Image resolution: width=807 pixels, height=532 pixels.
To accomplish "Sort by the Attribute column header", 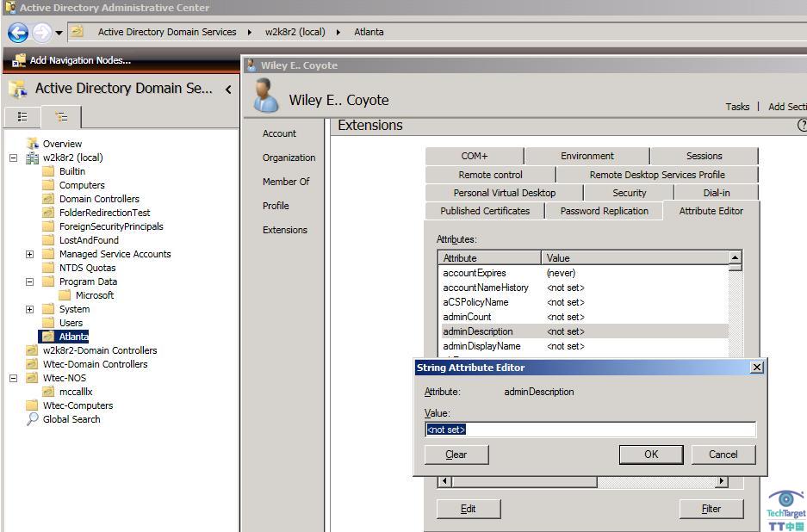I will tap(489, 257).
